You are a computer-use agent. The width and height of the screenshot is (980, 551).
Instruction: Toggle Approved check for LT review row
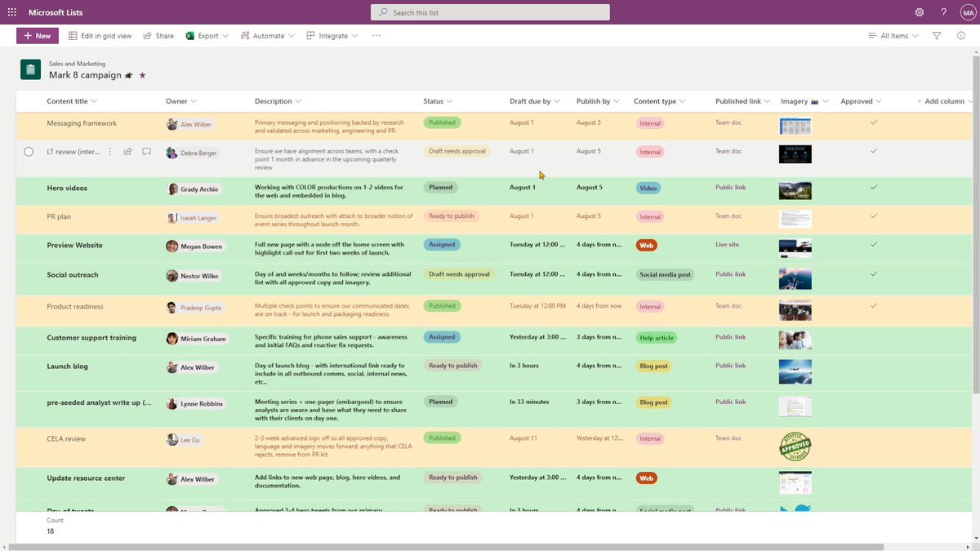click(874, 151)
